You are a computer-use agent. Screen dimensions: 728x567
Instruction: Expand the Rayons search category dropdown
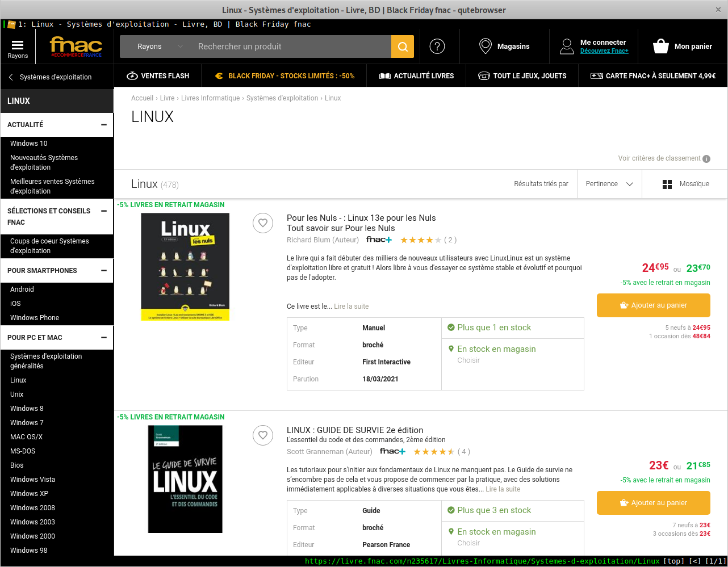[159, 47]
